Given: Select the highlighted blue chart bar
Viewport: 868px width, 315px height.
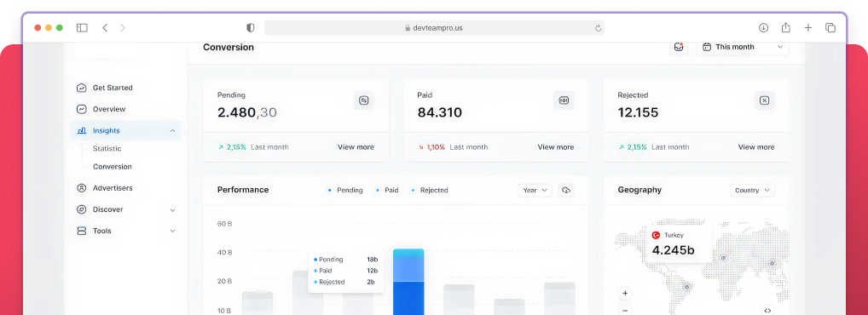Looking at the screenshot, I should tap(408, 282).
